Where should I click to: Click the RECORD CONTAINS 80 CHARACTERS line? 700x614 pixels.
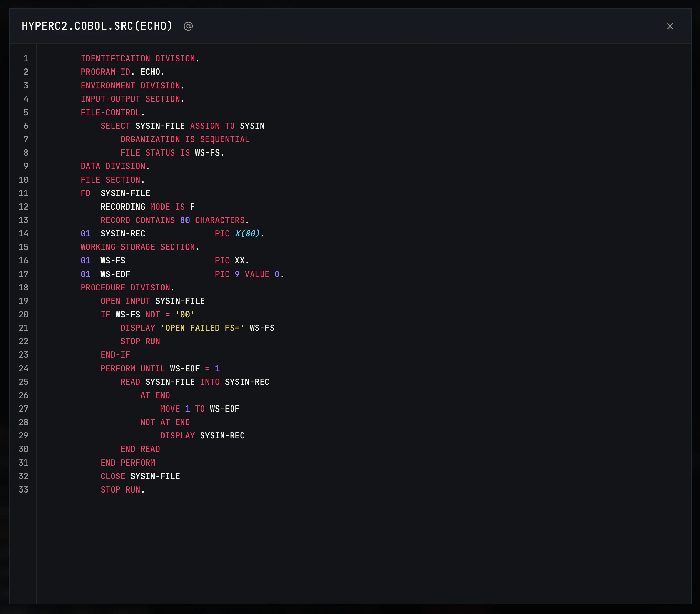coord(174,220)
